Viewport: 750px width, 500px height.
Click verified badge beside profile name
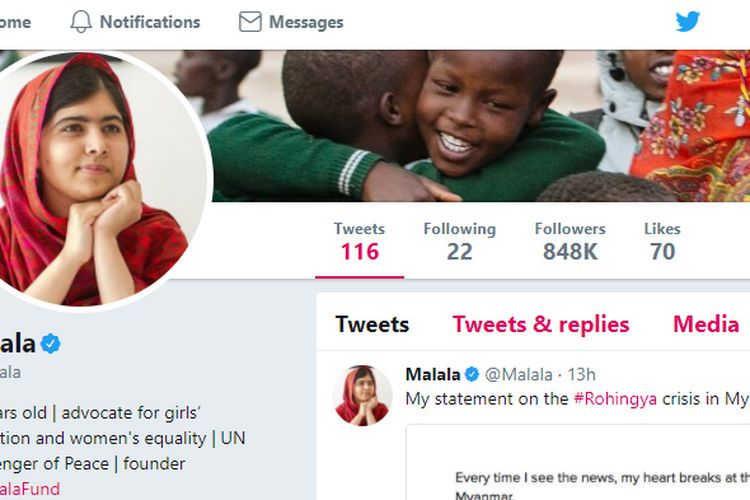pos(50,344)
